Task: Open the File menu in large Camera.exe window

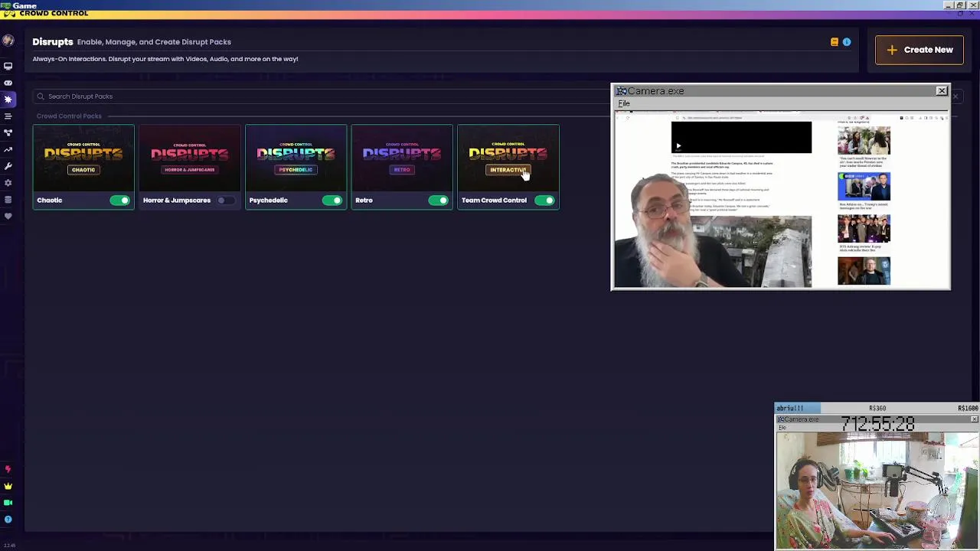Action: pyautogui.click(x=624, y=103)
